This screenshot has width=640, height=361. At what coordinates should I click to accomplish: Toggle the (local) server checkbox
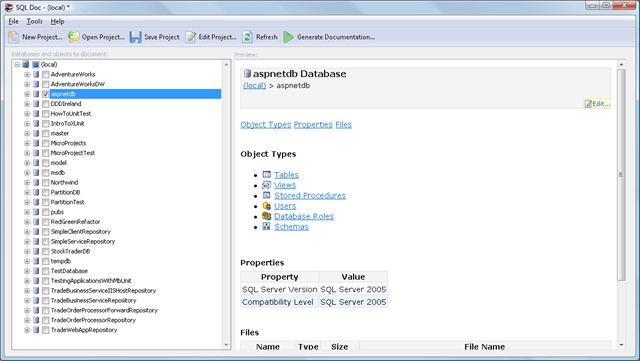[36, 65]
